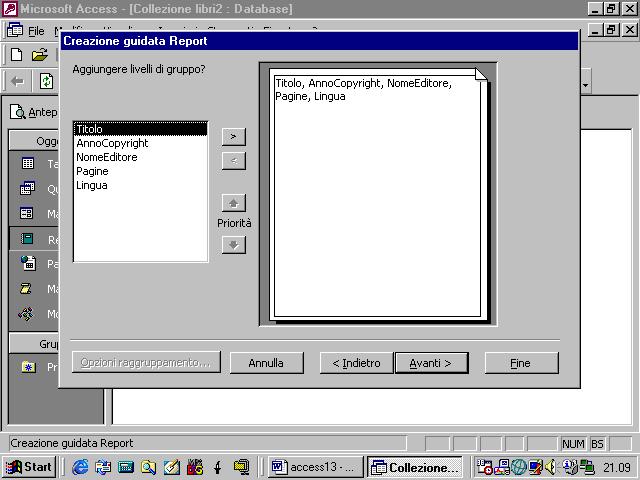Image resolution: width=640 pixels, height=480 pixels.
Task: Click the Oggetti header in database sidebar
Action: [x=34, y=141]
